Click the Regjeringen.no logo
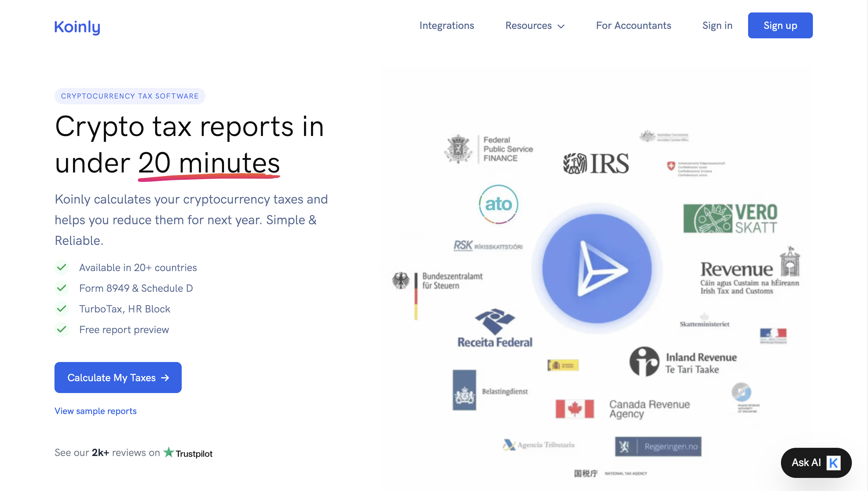 click(658, 447)
